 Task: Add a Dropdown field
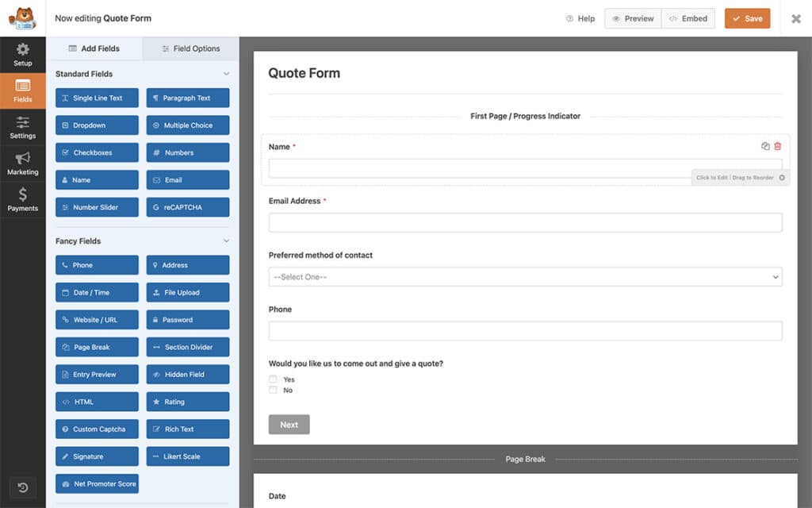97,125
